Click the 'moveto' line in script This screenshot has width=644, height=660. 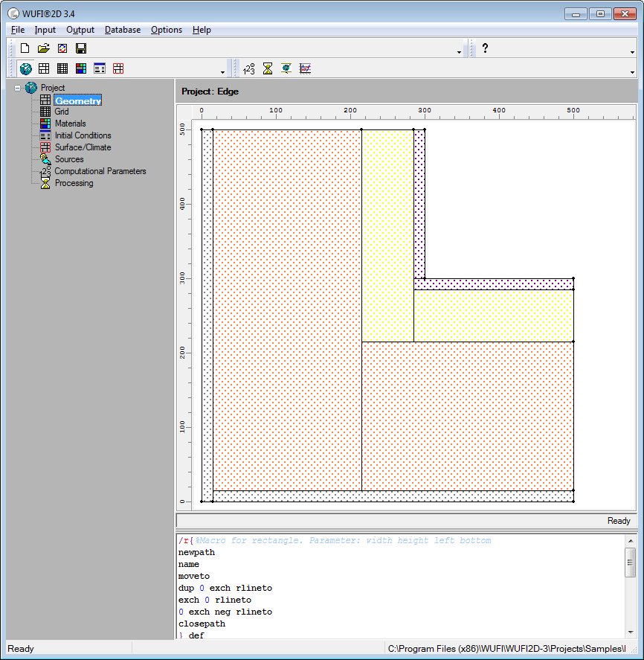193,576
